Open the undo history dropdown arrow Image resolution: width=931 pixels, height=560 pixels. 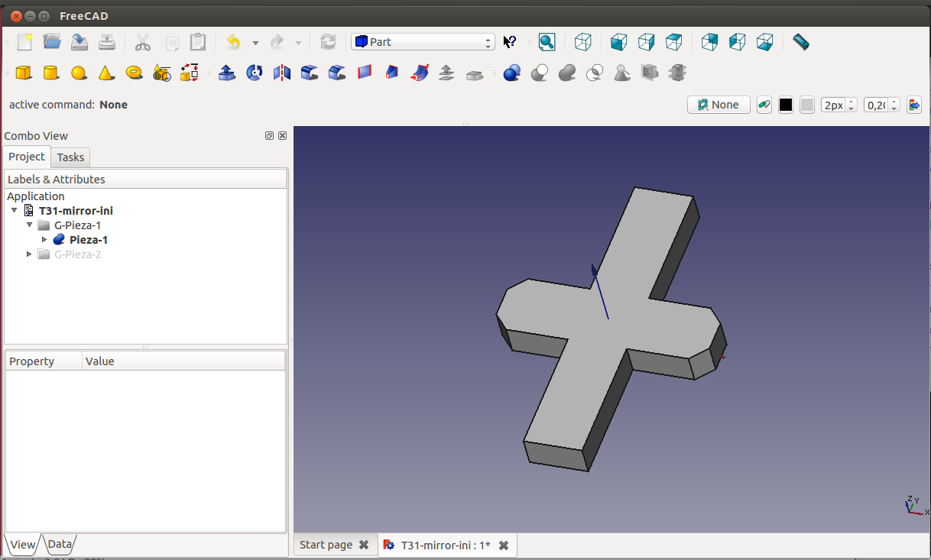point(255,43)
